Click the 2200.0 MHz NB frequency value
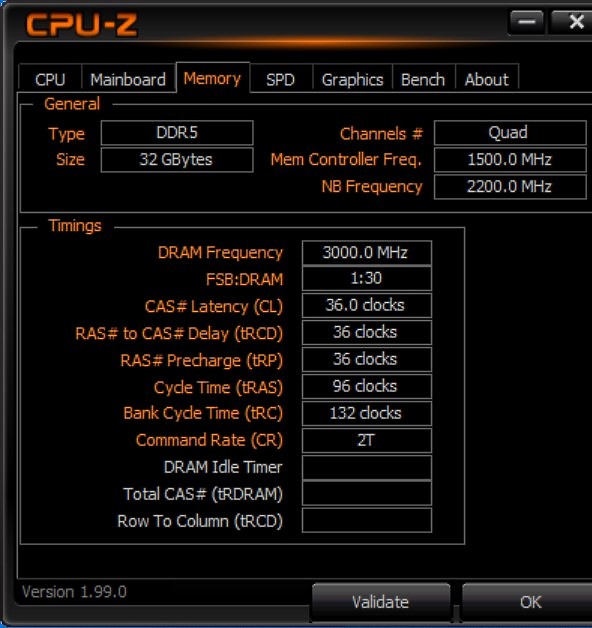Image resolution: width=592 pixels, height=628 pixels. (x=509, y=186)
